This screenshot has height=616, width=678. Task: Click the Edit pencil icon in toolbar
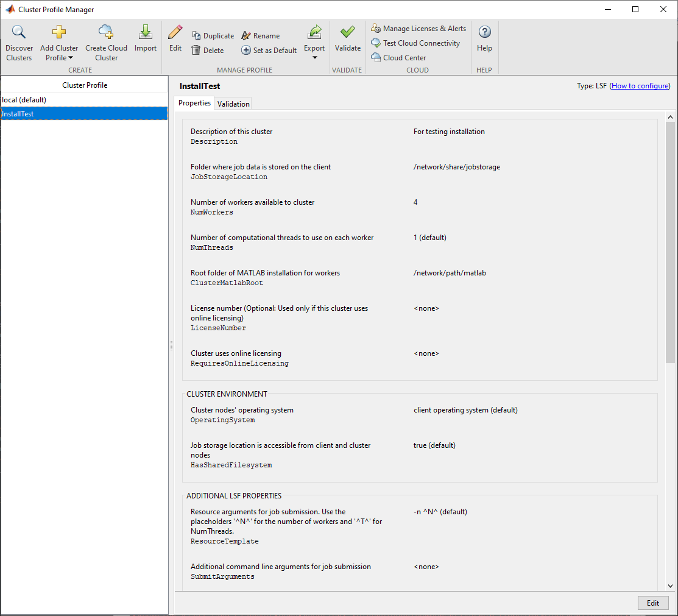click(x=175, y=32)
